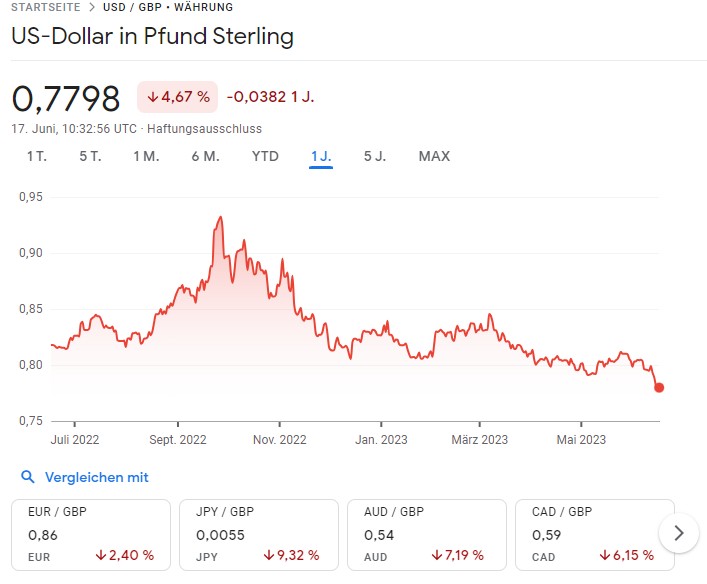Open the AUD / GBP comparison card

coord(427,534)
